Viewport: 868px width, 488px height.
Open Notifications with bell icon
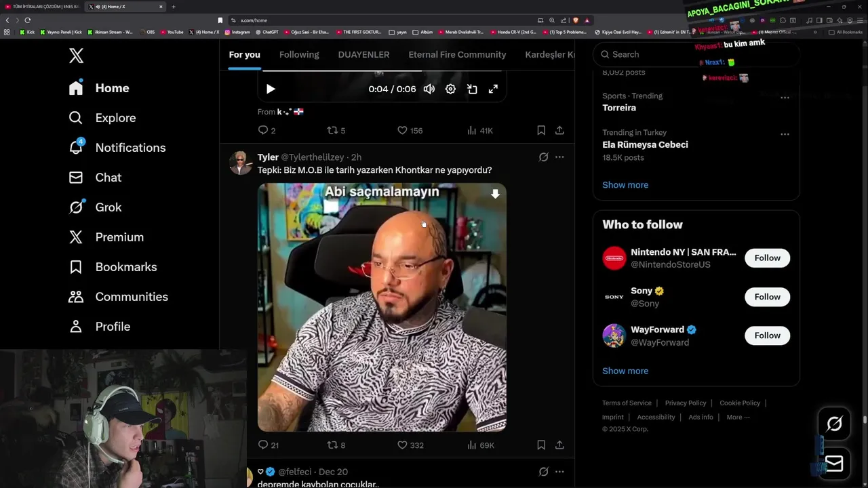pos(117,148)
